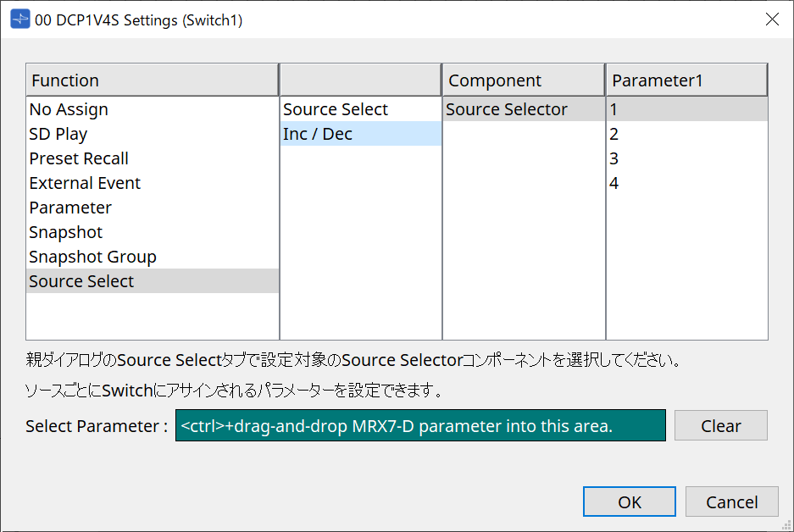Select "Snapshot Group" function

tap(92, 257)
